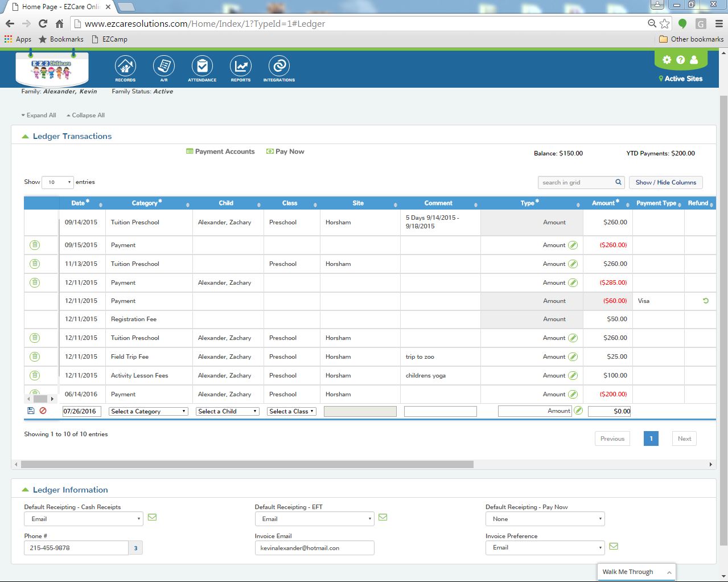The image size is (728, 582).
Task: Click the new entry date field
Action: click(x=81, y=411)
